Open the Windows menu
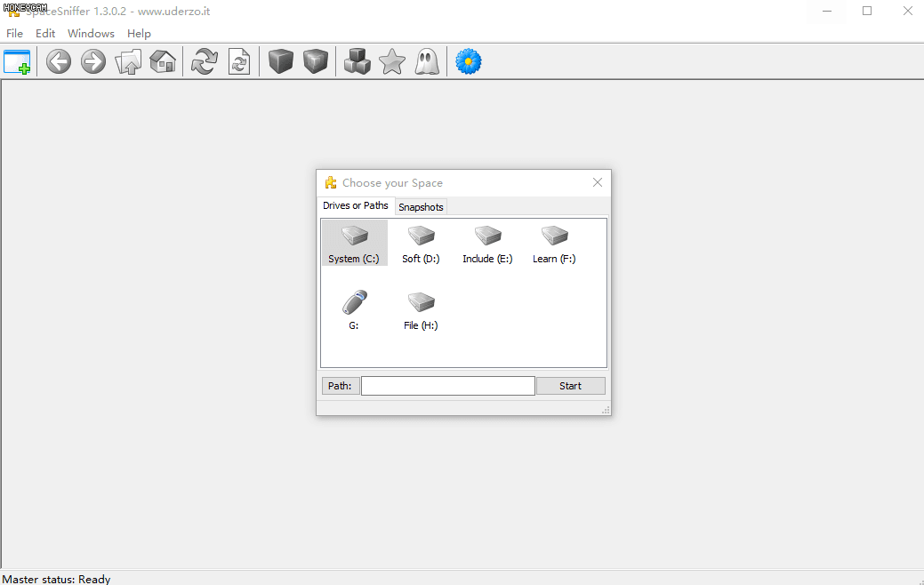Screen dimensions: 924x585 coord(91,34)
